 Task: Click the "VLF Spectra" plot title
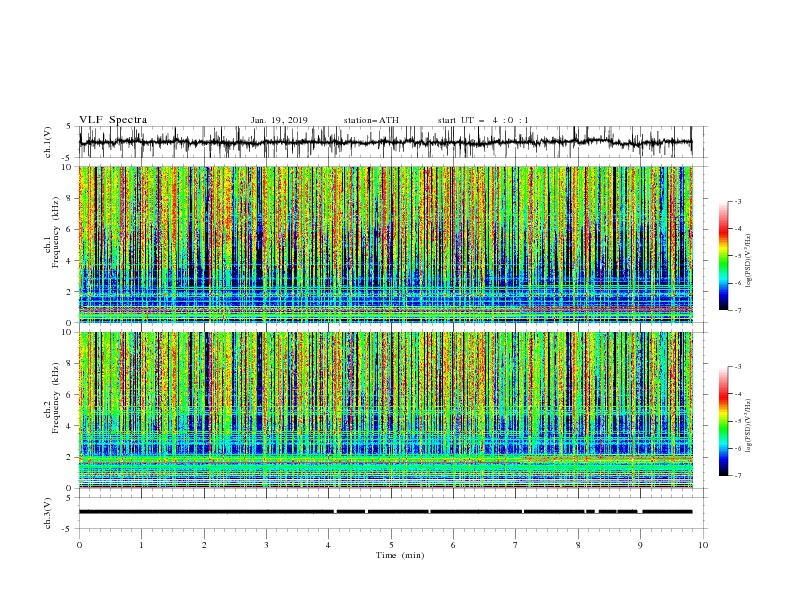coord(113,120)
